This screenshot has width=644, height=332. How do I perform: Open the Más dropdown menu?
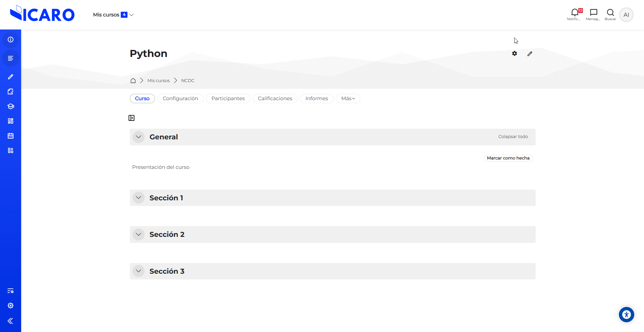pos(348,98)
